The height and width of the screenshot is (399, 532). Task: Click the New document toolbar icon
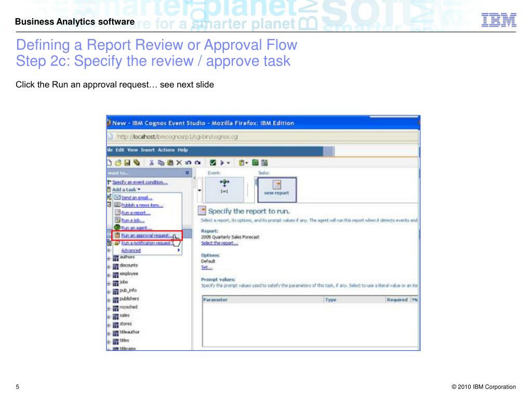coord(109,163)
